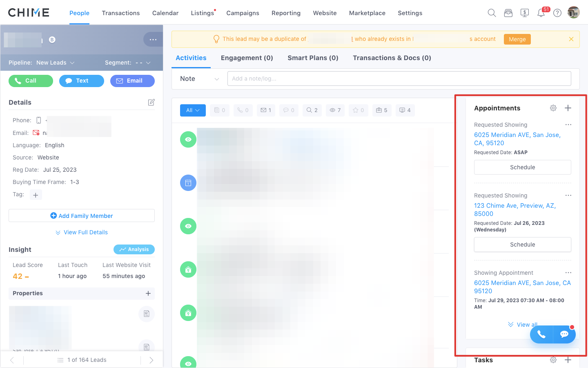The image size is (588, 368).
Task: Open the 123 Chime Ave address link
Action: [x=514, y=209]
